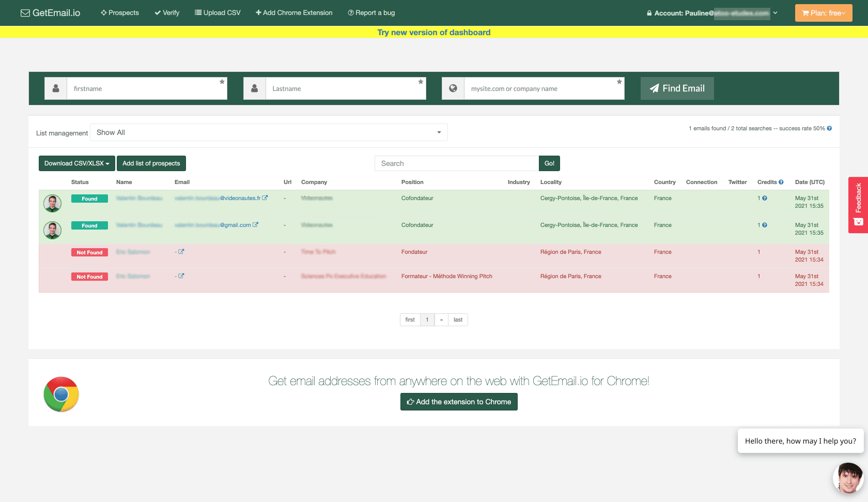Click the success rate help icon
Image resolution: width=868 pixels, height=502 pixels.
[x=829, y=128]
